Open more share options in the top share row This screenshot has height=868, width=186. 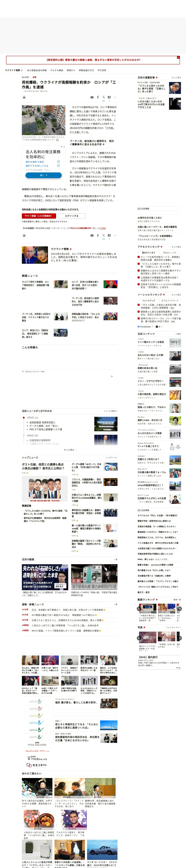[x=115, y=97]
